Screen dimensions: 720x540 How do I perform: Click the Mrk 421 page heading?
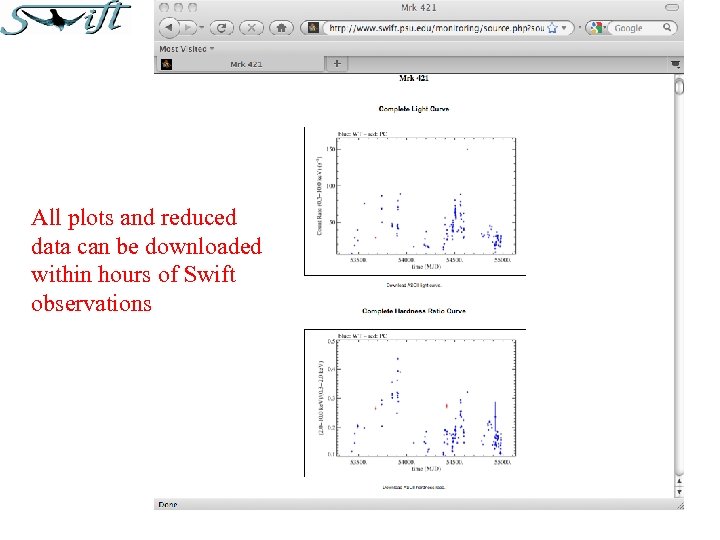click(x=414, y=78)
